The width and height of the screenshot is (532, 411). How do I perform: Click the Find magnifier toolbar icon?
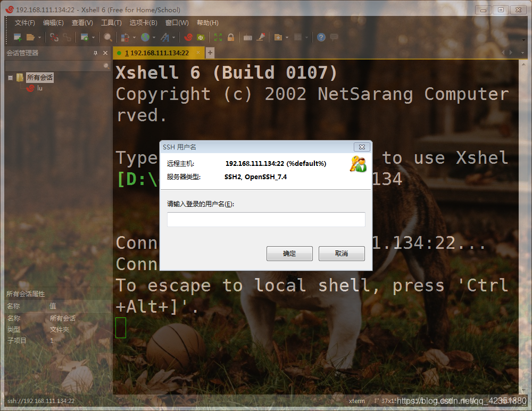point(108,37)
